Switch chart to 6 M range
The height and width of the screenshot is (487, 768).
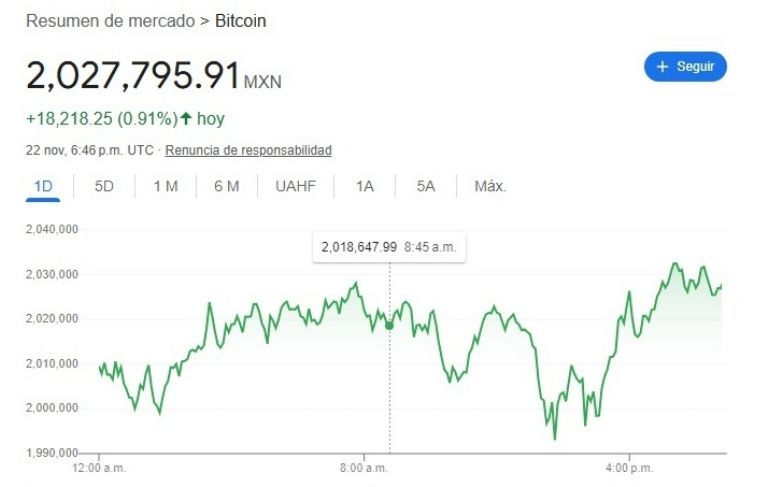pyautogui.click(x=226, y=186)
